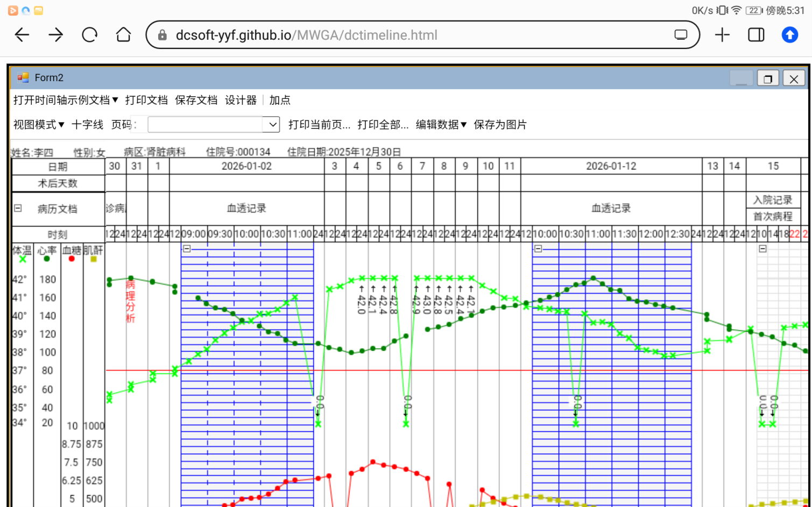Click the back navigation arrow
This screenshot has width=812, height=507.
click(22, 34)
